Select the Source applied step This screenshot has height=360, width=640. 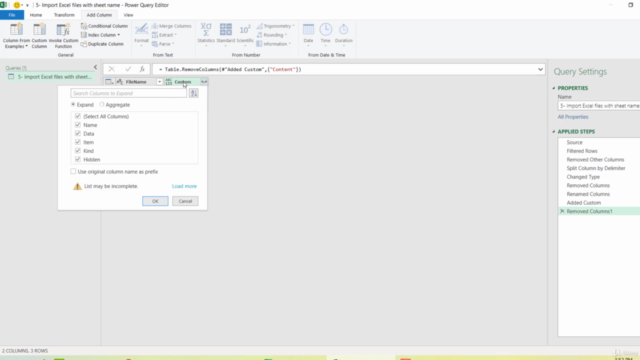click(x=575, y=142)
